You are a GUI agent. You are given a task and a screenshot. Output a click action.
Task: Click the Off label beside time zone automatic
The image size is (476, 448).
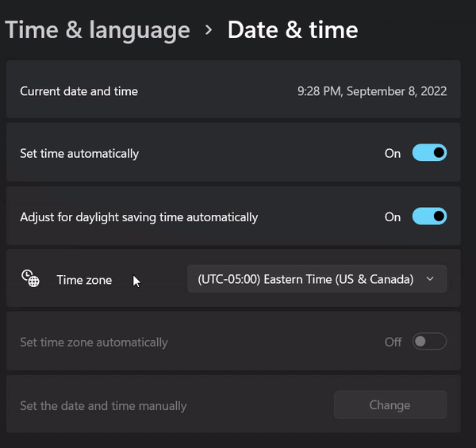(393, 342)
